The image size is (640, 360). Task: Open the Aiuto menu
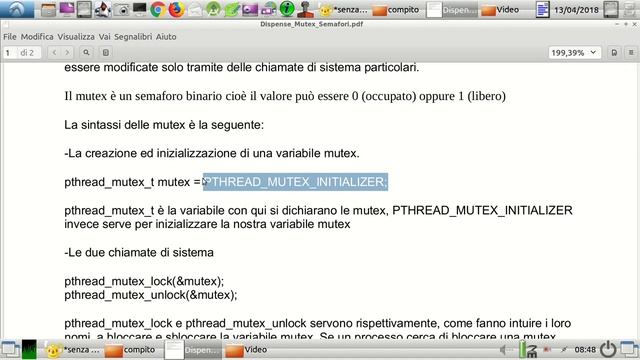(166, 37)
